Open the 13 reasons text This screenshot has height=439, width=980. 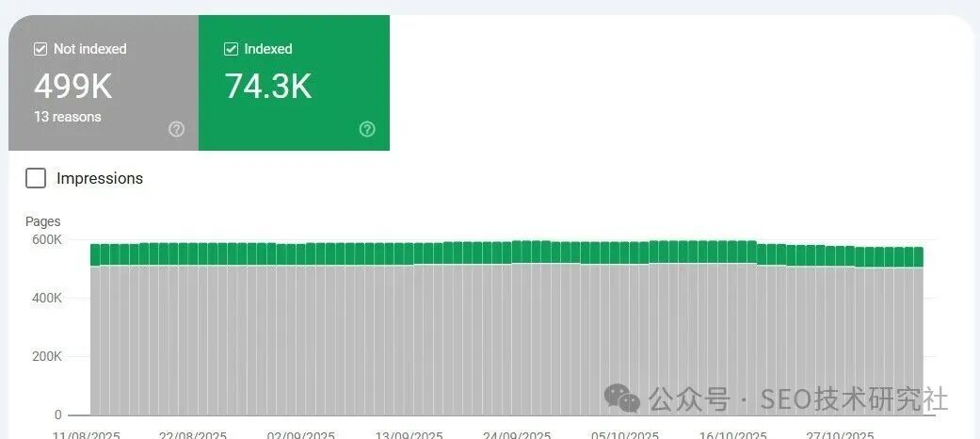coord(68,117)
